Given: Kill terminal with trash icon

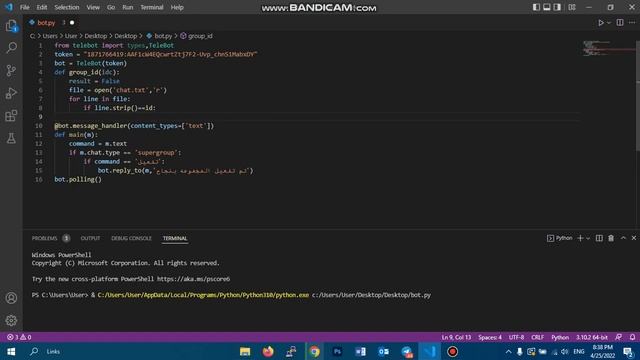Looking at the screenshot, I should pos(611,238).
